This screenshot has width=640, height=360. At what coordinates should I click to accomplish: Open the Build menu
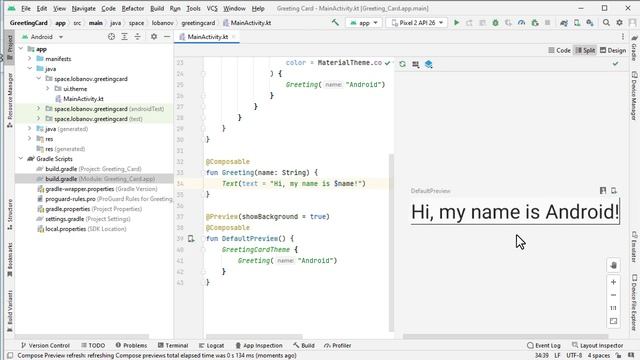(157, 8)
